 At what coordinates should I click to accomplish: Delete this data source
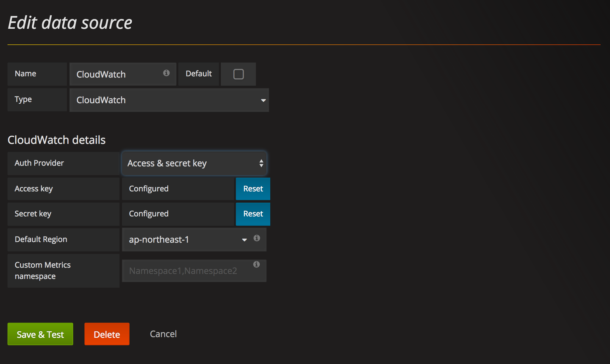[x=107, y=334]
